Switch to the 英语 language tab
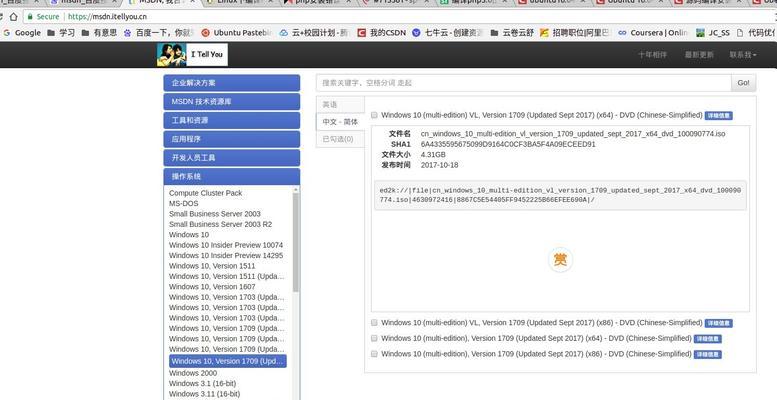Viewport: 777px width, 400px height. pos(340,105)
